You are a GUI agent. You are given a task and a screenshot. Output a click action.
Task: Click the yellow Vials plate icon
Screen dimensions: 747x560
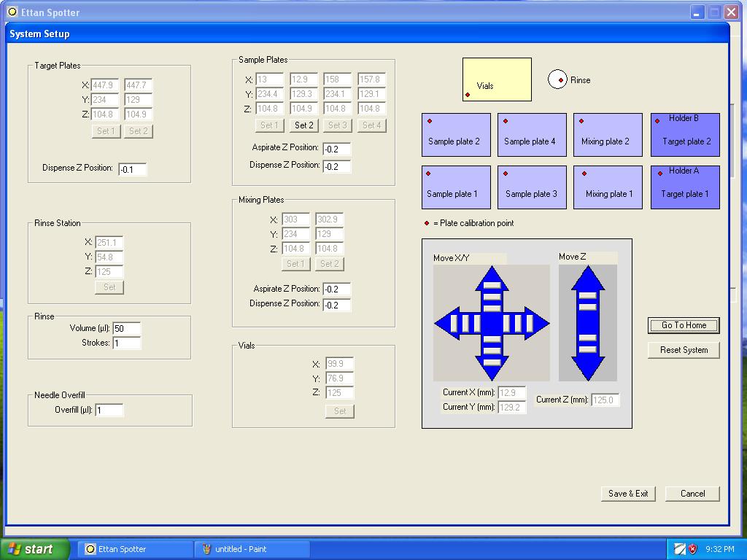(496, 79)
